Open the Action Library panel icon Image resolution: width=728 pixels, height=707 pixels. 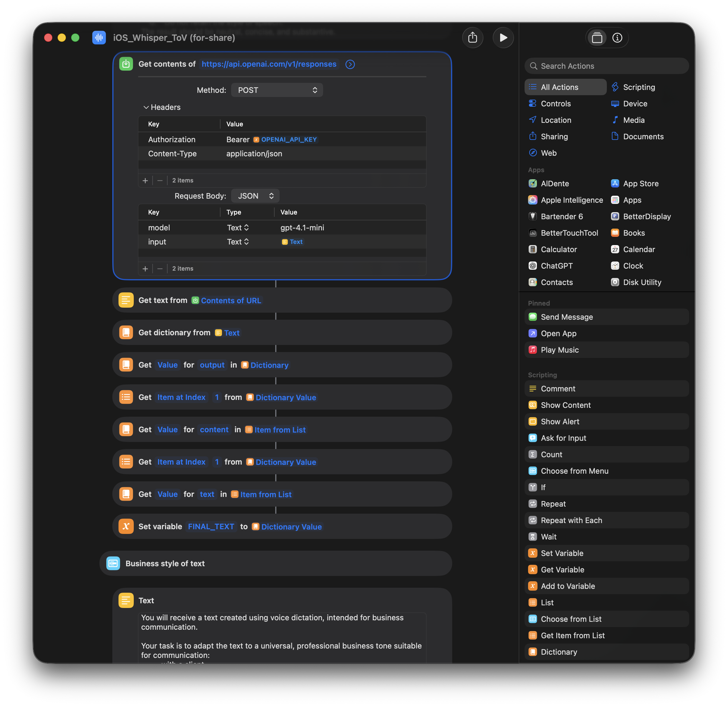tap(597, 38)
